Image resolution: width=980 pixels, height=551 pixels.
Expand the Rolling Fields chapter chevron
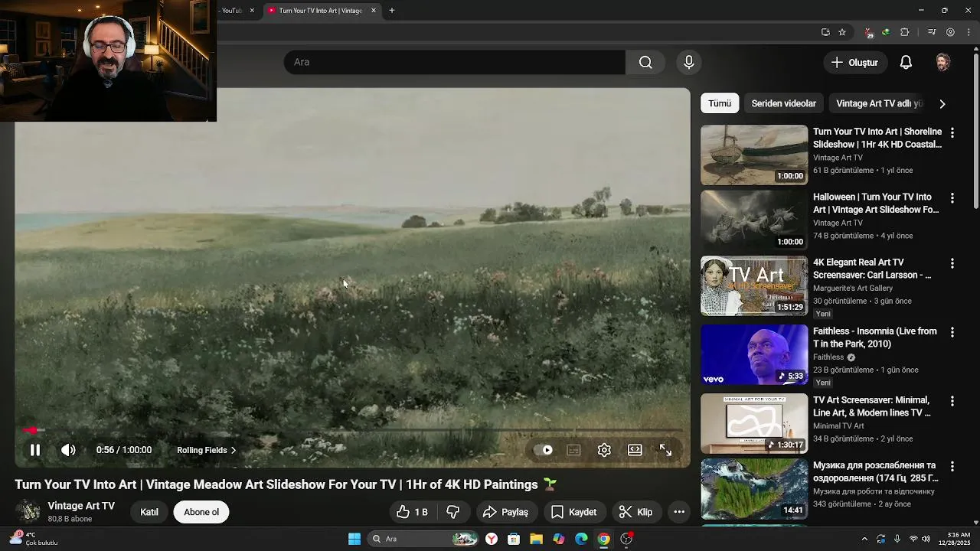234,450
